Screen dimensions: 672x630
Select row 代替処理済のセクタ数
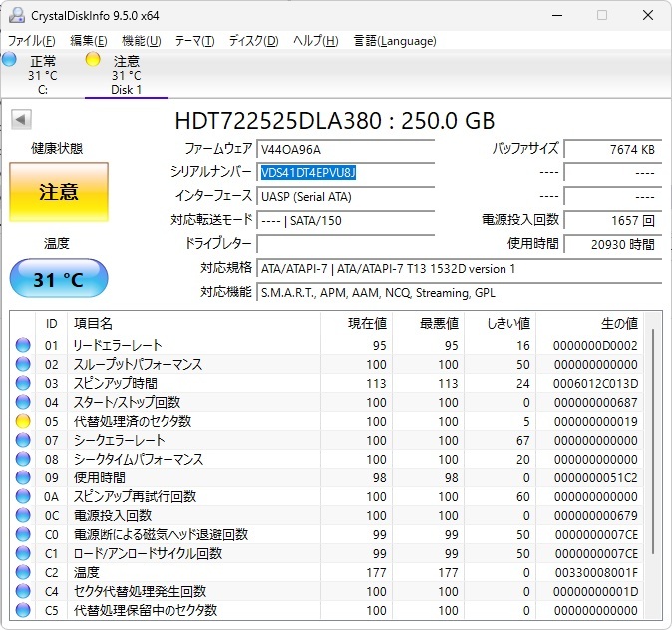click(326, 421)
